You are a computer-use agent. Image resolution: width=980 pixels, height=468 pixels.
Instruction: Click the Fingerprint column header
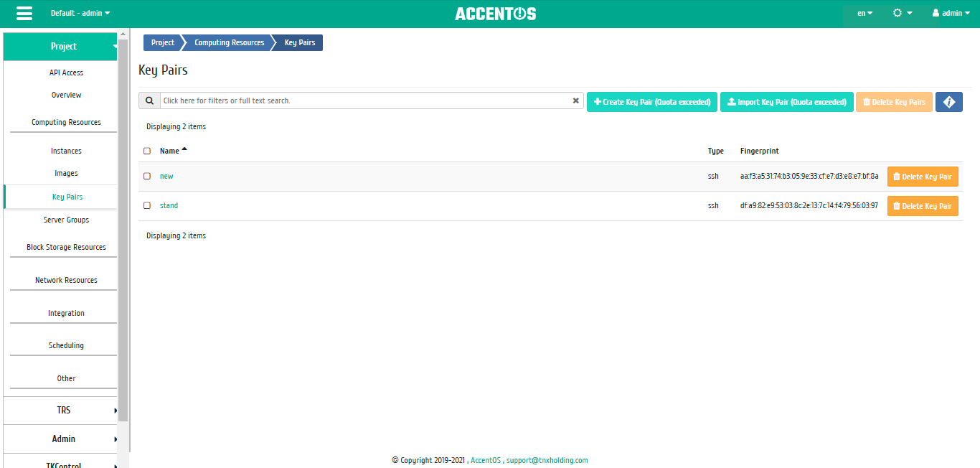[759, 151]
